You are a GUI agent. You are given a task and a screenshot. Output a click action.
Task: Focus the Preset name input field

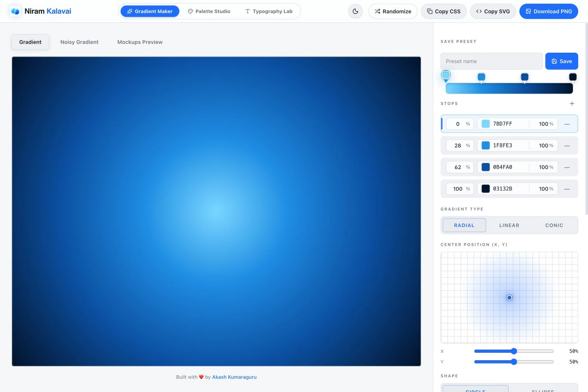coord(492,61)
